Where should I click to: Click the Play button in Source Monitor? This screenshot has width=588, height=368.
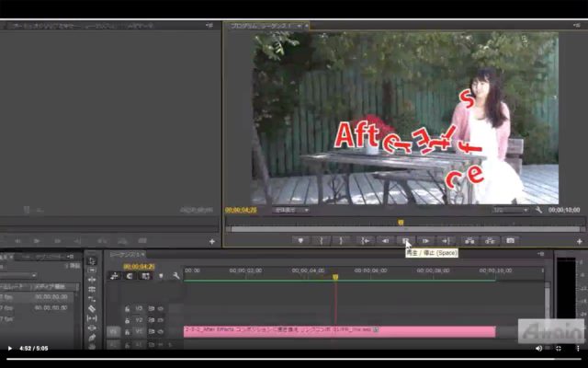tap(37, 241)
